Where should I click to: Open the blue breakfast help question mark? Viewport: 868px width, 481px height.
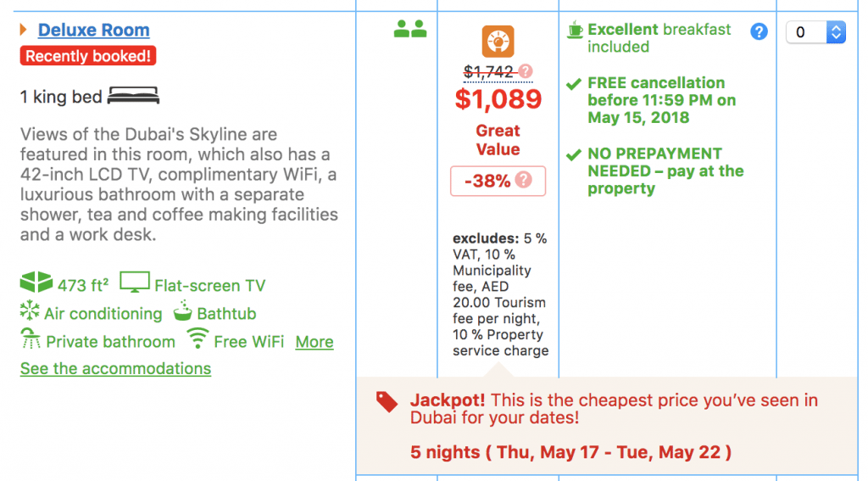[759, 31]
